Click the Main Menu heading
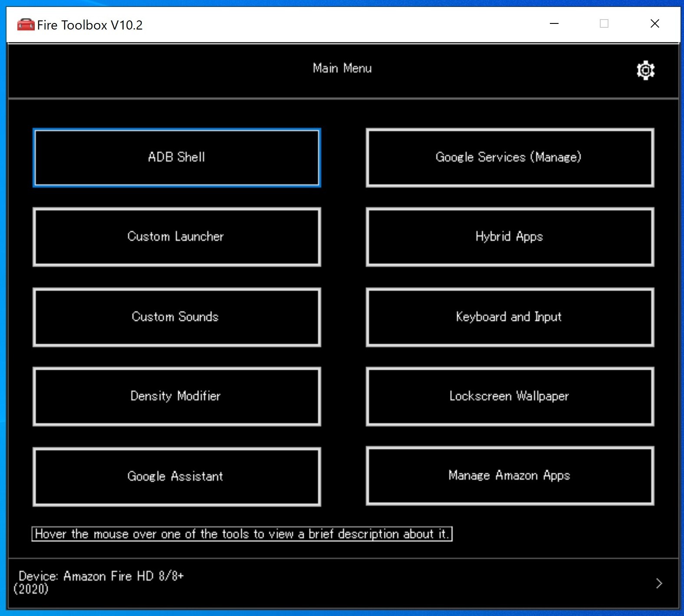Image resolution: width=684 pixels, height=616 pixels. (342, 68)
